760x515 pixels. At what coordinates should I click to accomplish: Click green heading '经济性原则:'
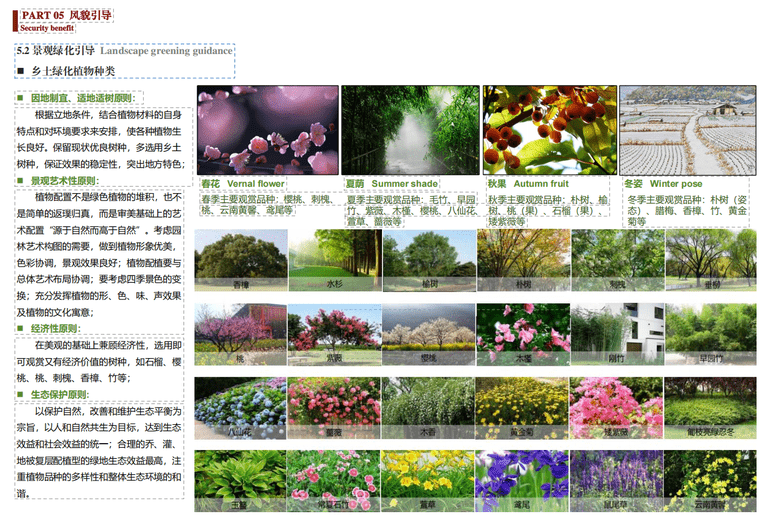point(55,328)
